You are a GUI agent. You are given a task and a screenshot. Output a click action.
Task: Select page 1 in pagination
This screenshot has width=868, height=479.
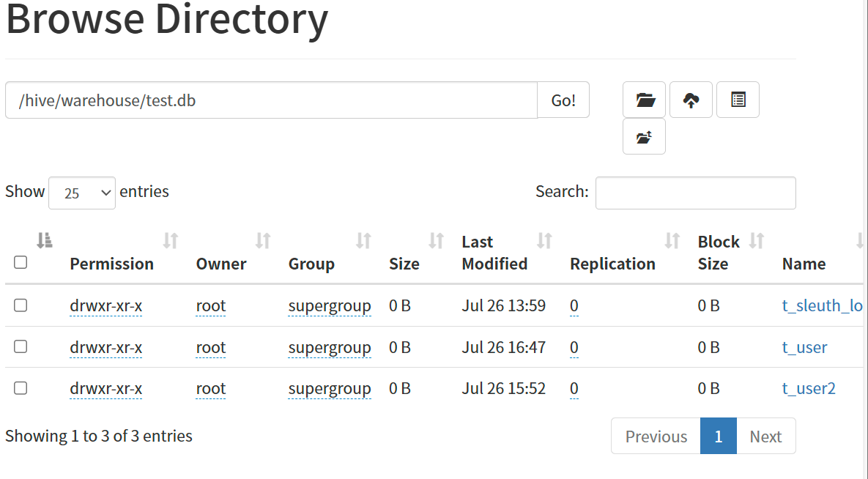[x=719, y=437]
